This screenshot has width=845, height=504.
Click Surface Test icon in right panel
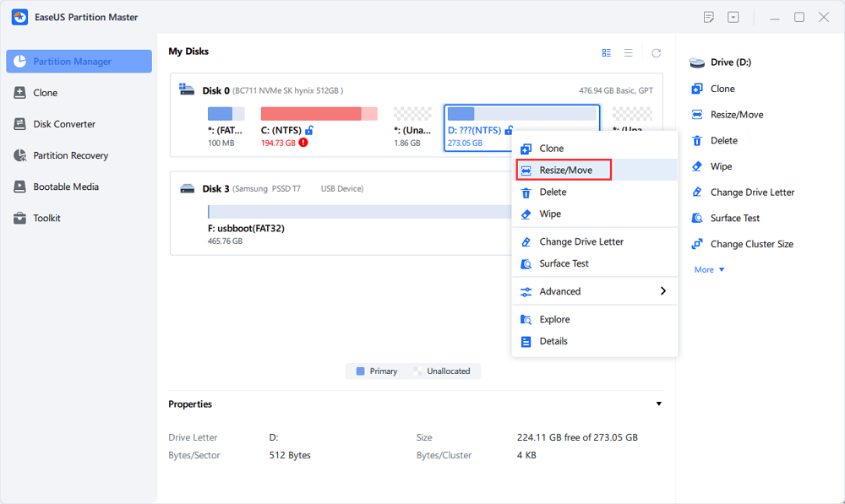point(697,218)
